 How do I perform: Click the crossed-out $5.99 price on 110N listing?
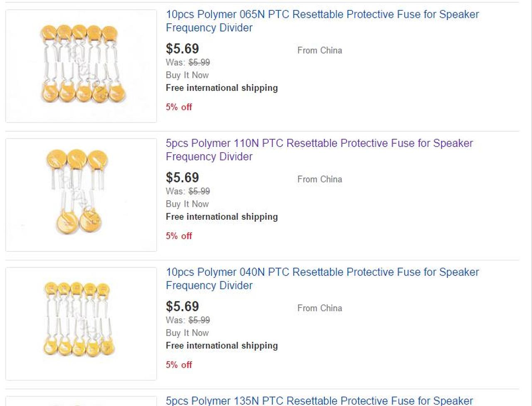(x=199, y=191)
